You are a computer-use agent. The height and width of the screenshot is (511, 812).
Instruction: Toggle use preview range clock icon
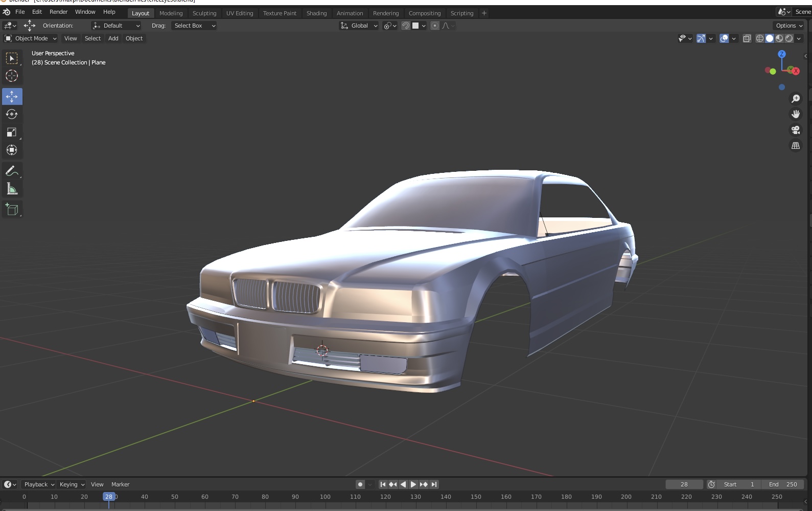pos(711,484)
